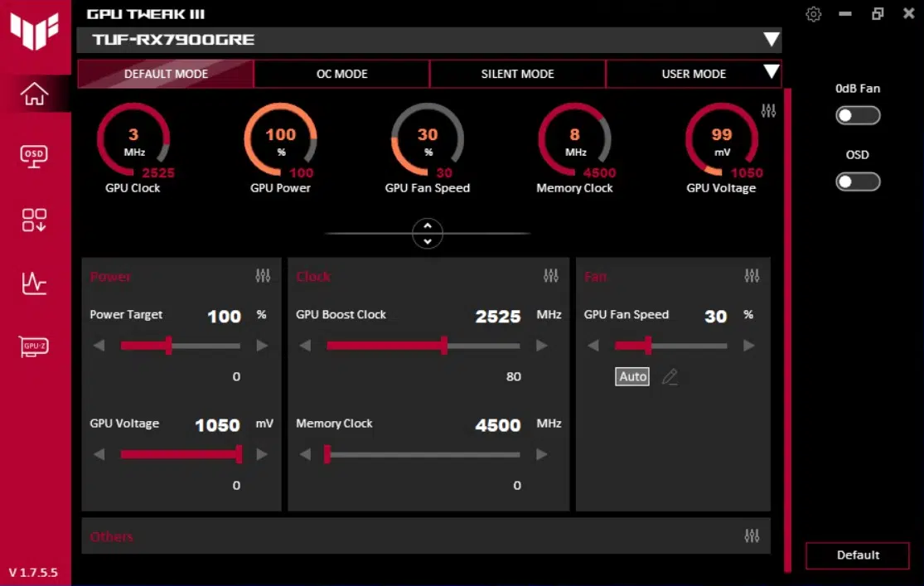Toggle the 0dB Fan switch
924x586 pixels.
pyautogui.click(x=858, y=115)
